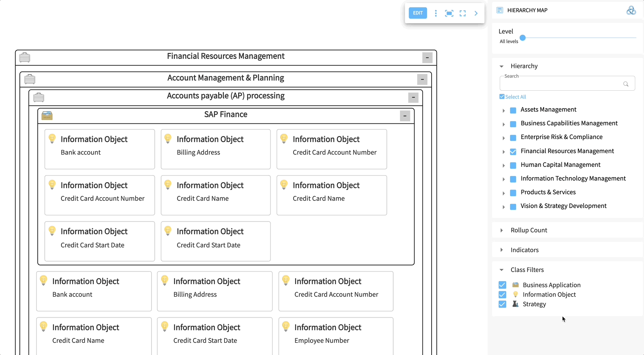
Task: Click the search magnifier icon in Hierarchy
Action: click(x=625, y=84)
